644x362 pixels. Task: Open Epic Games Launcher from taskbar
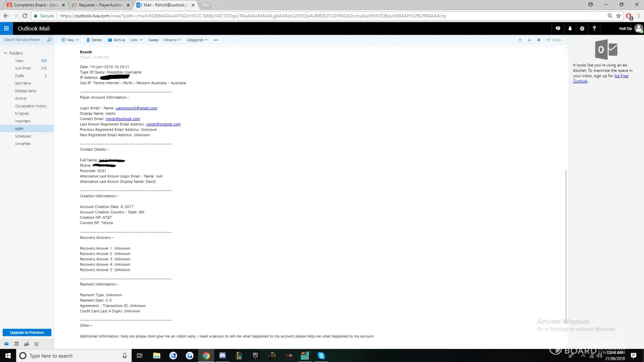255,356
